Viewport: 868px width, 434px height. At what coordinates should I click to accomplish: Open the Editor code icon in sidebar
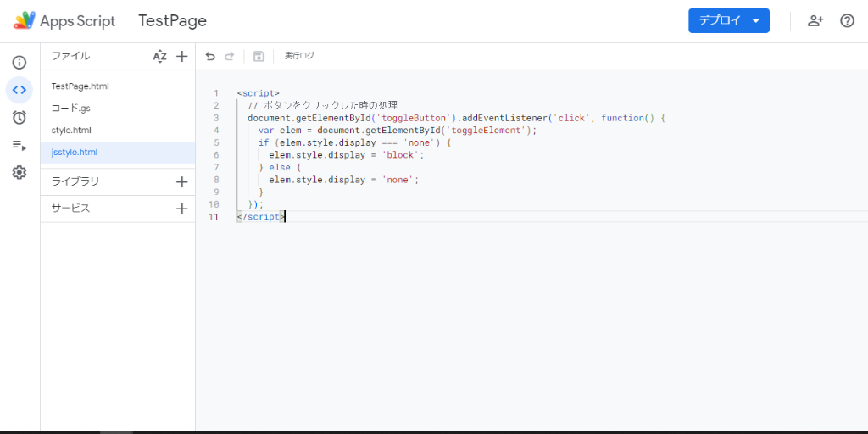click(19, 90)
